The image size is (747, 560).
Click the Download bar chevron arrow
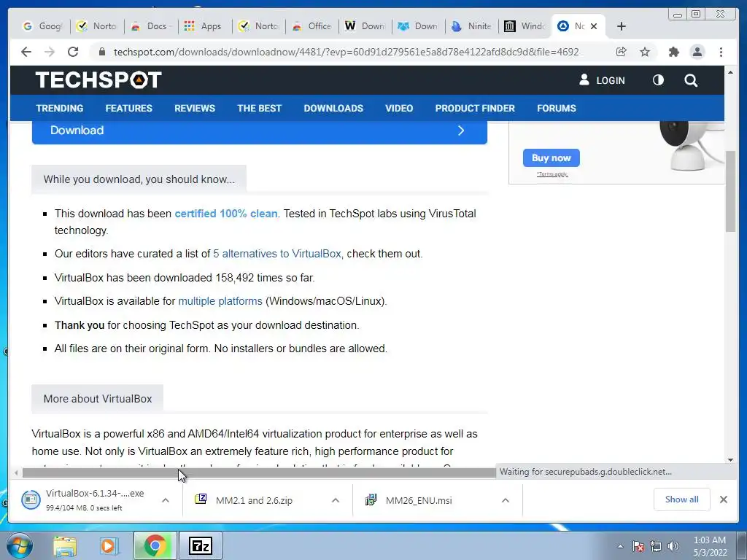461,131
